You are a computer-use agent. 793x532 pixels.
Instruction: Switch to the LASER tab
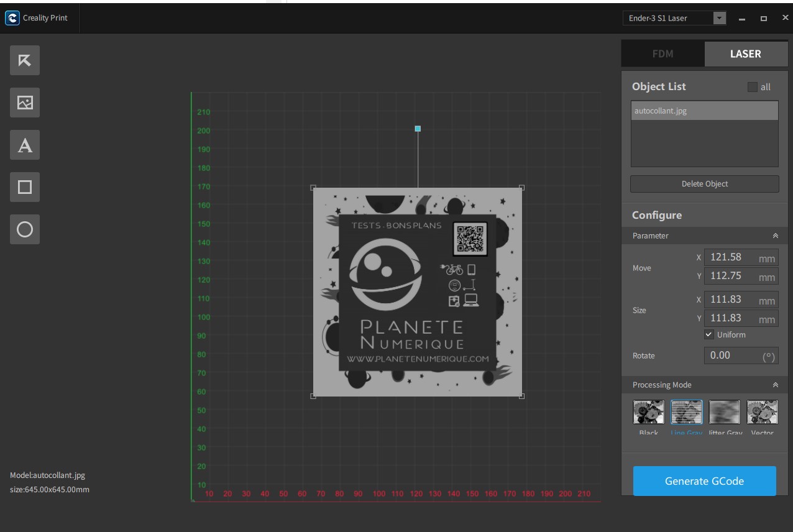point(745,53)
